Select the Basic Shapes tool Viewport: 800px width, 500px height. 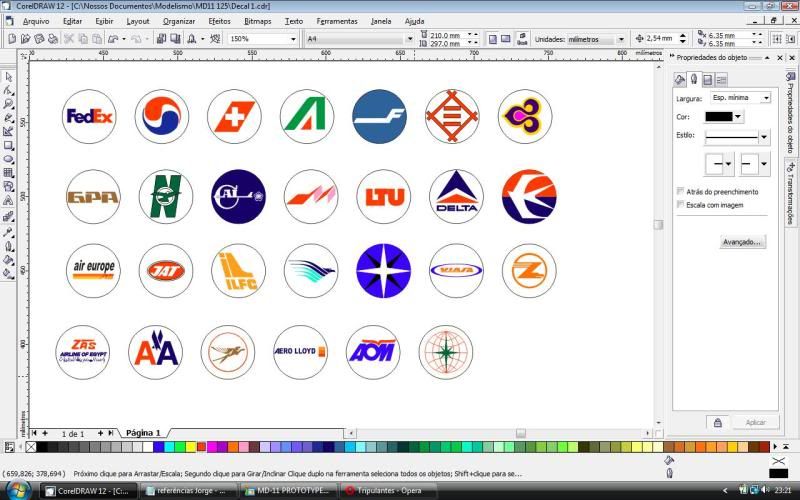click(8, 187)
